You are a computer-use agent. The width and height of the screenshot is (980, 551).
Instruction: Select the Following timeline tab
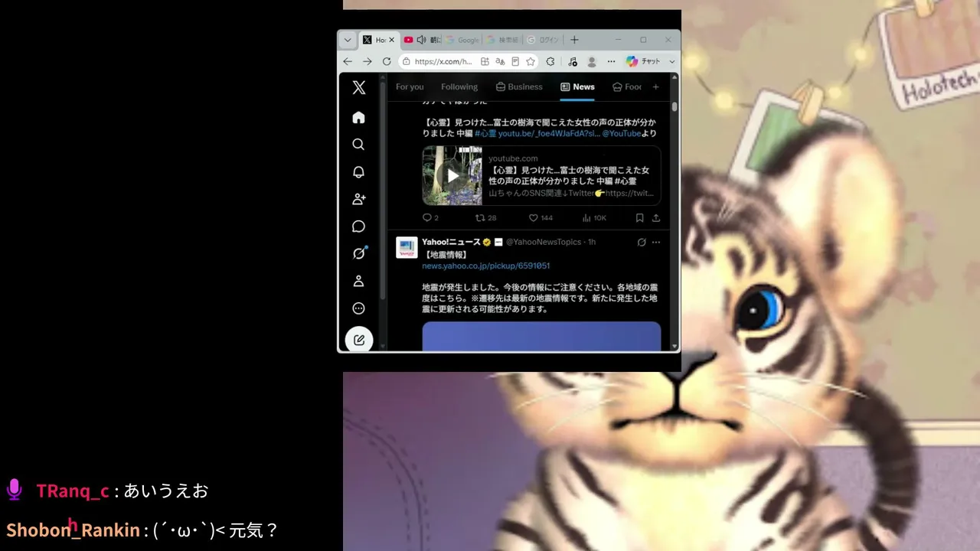coord(459,87)
